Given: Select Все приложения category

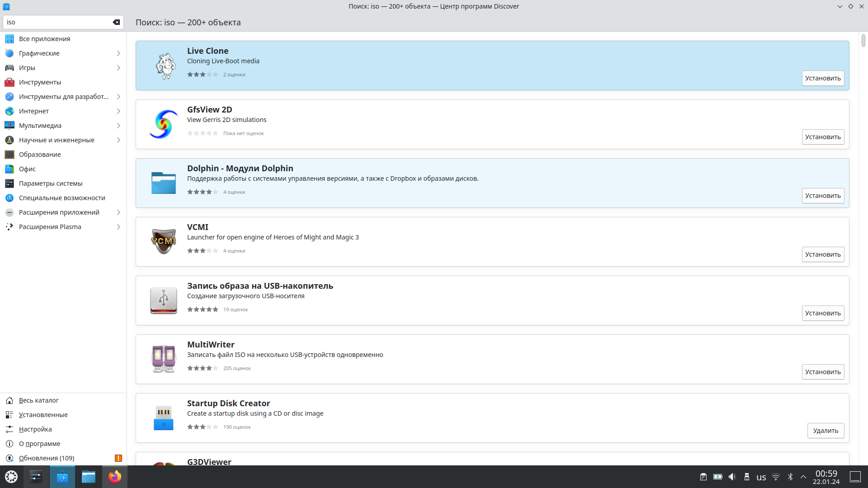Looking at the screenshot, I should 44,39.
